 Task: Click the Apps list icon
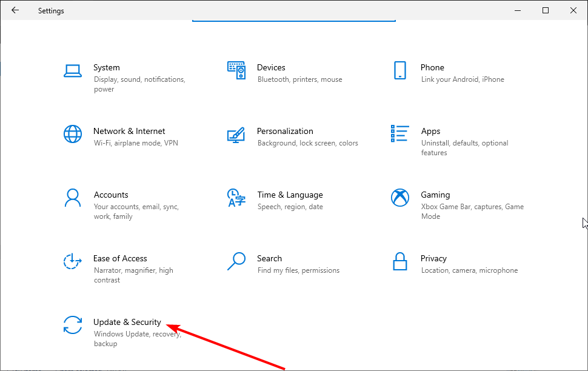click(x=399, y=134)
